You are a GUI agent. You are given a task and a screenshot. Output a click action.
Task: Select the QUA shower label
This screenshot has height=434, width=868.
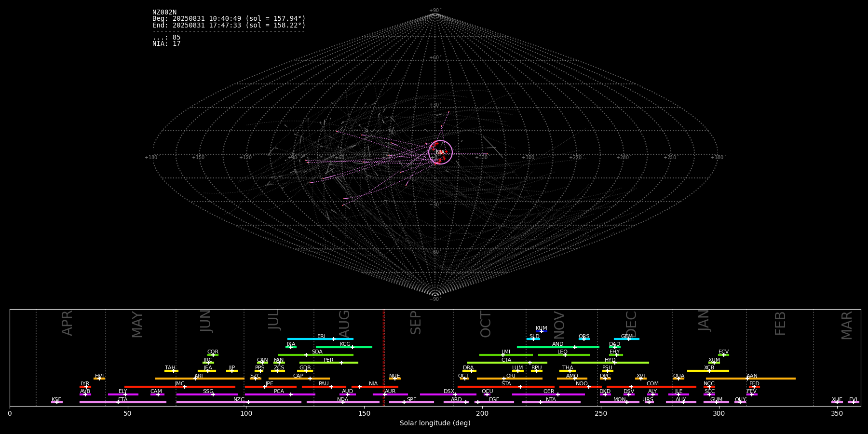pos(679,376)
